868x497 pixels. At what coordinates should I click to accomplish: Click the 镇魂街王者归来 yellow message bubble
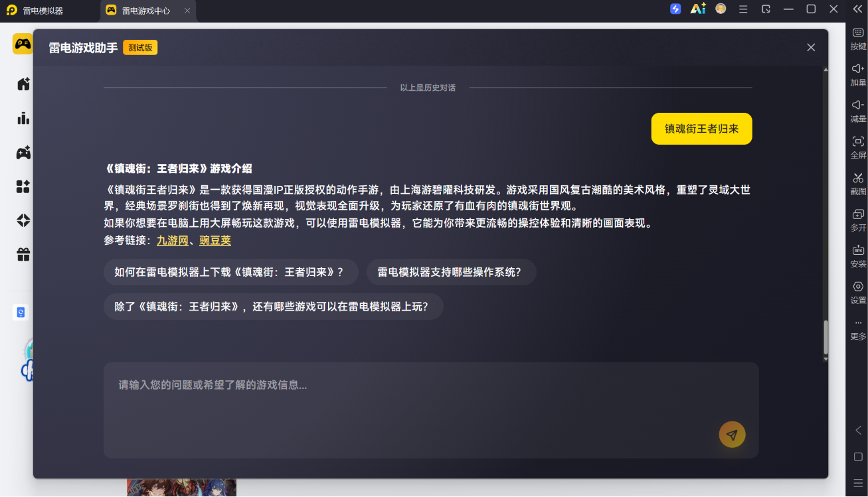[x=702, y=129]
